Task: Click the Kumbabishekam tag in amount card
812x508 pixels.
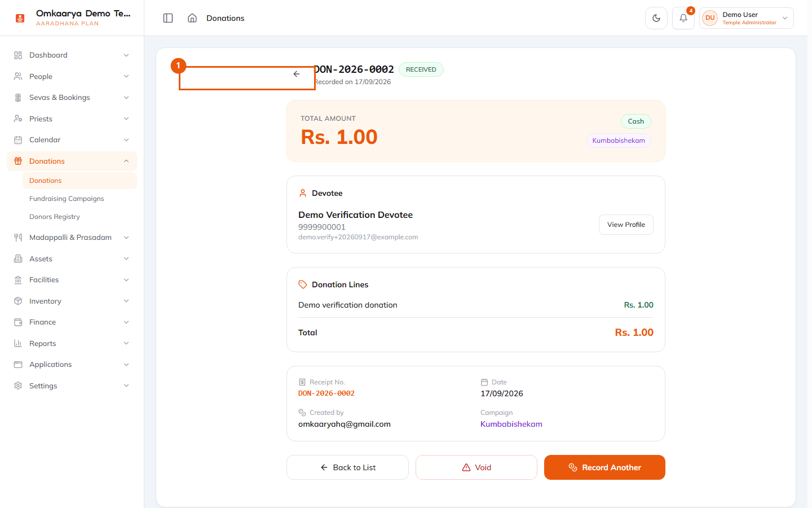Action: tap(619, 141)
